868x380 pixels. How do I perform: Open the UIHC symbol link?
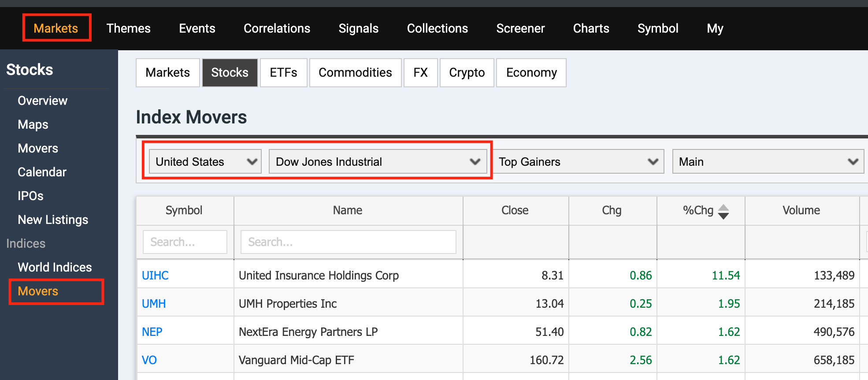[155, 276]
